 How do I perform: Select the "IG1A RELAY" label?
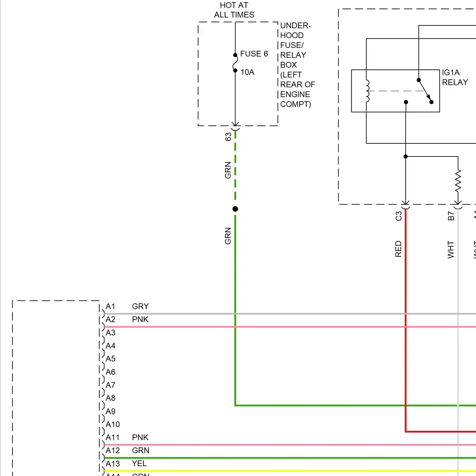pos(455,77)
